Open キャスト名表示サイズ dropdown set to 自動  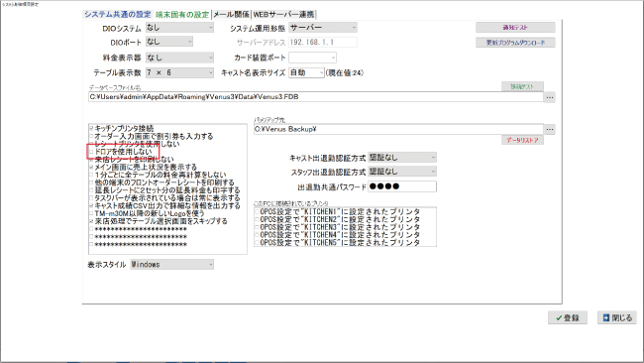coord(306,72)
